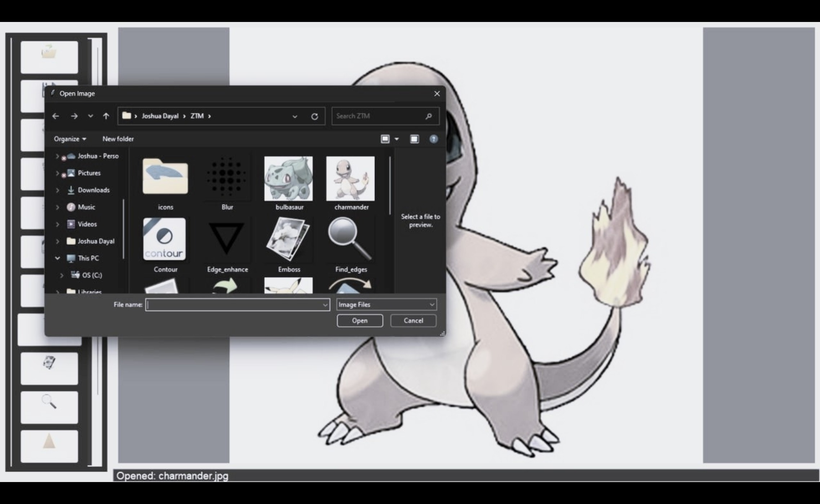Select Joshua - Perso in navigation tree

(x=93, y=156)
